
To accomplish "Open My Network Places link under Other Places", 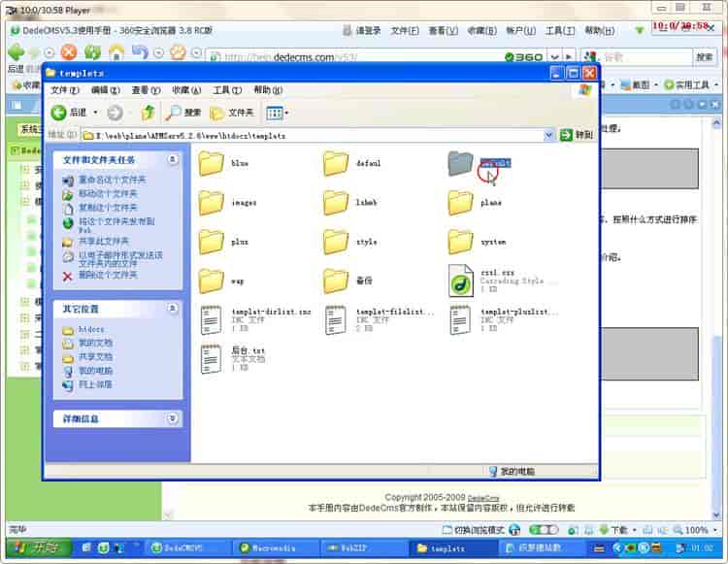I will click(x=95, y=384).
